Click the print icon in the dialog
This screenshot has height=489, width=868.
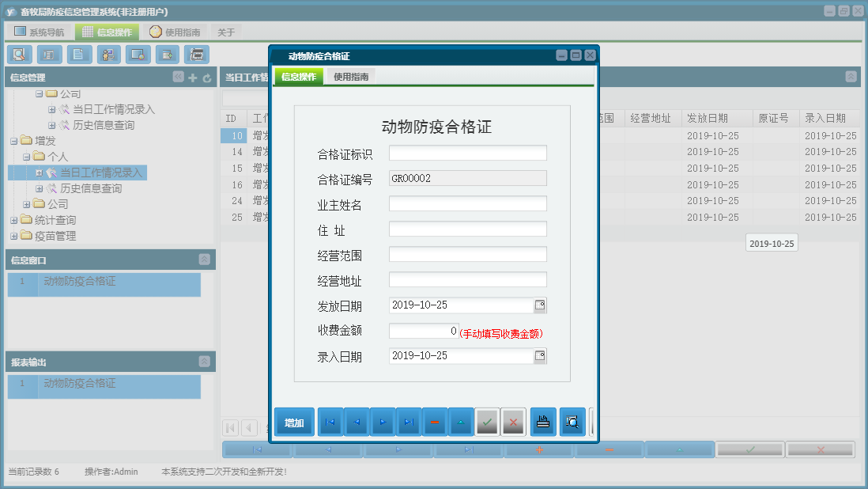pyautogui.click(x=543, y=422)
